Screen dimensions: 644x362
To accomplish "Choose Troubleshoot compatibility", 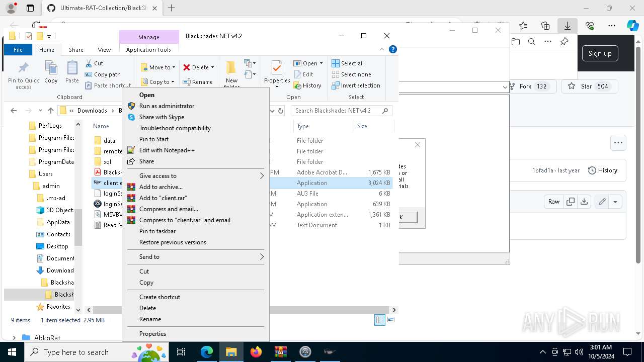I will pyautogui.click(x=196, y=128).
